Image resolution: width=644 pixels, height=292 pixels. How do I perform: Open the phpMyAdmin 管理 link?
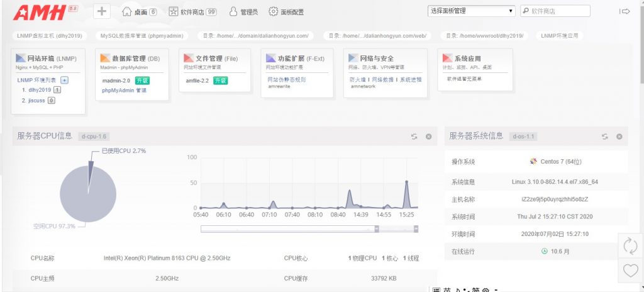tap(124, 90)
